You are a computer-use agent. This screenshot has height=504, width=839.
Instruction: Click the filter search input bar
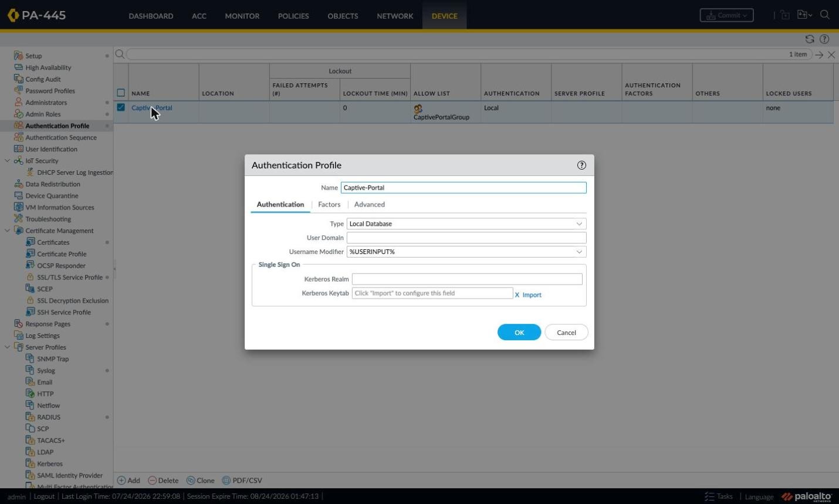click(469, 55)
